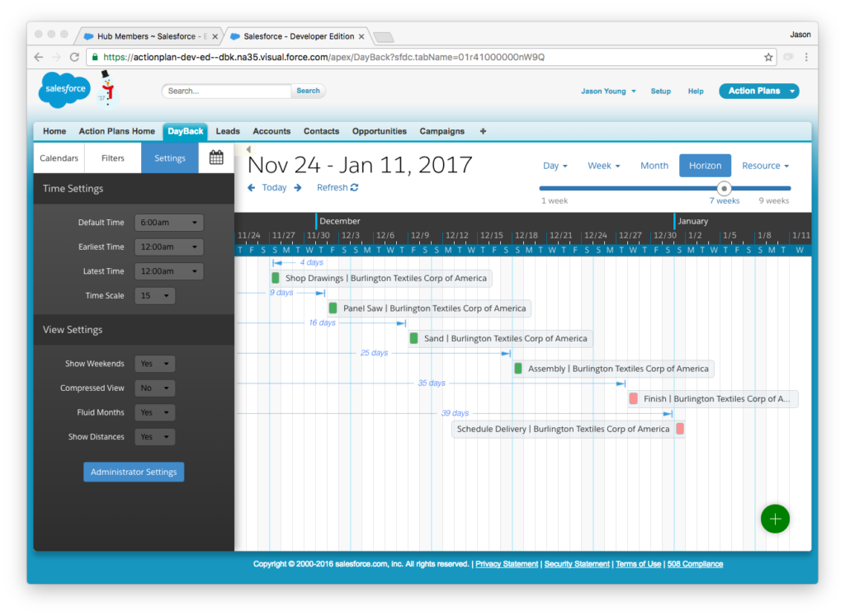Collapse the sidebar with the small triangle
The height and width of the screenshot is (616, 845).
coord(248,149)
